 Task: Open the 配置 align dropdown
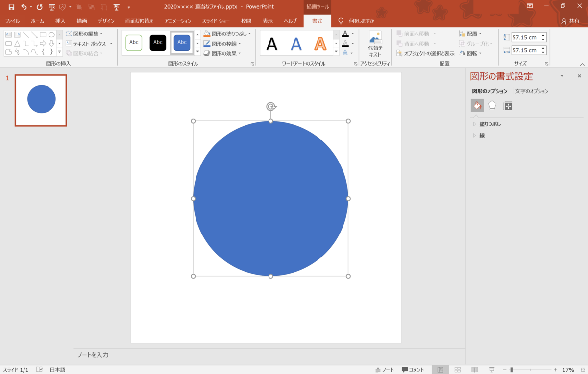(x=470, y=34)
